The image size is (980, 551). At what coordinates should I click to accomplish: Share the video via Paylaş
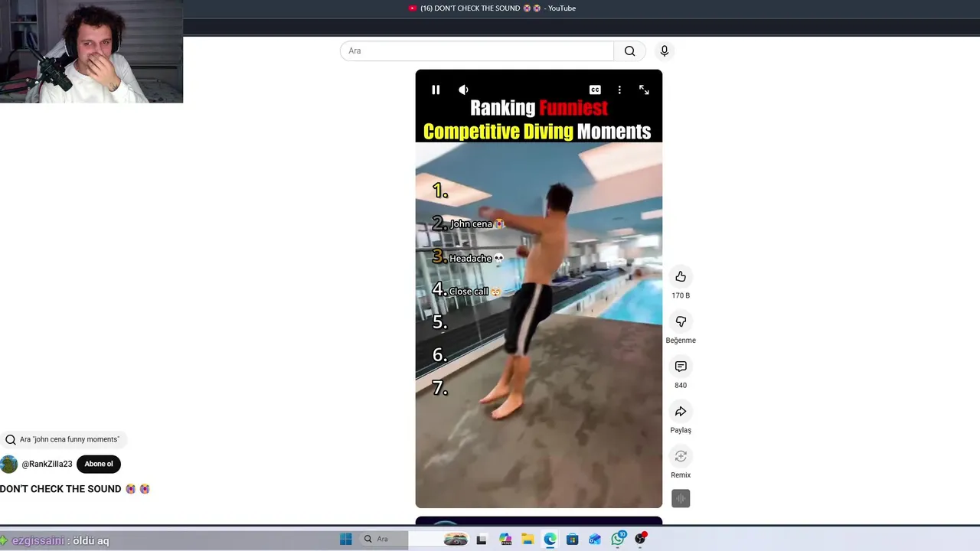pyautogui.click(x=681, y=412)
